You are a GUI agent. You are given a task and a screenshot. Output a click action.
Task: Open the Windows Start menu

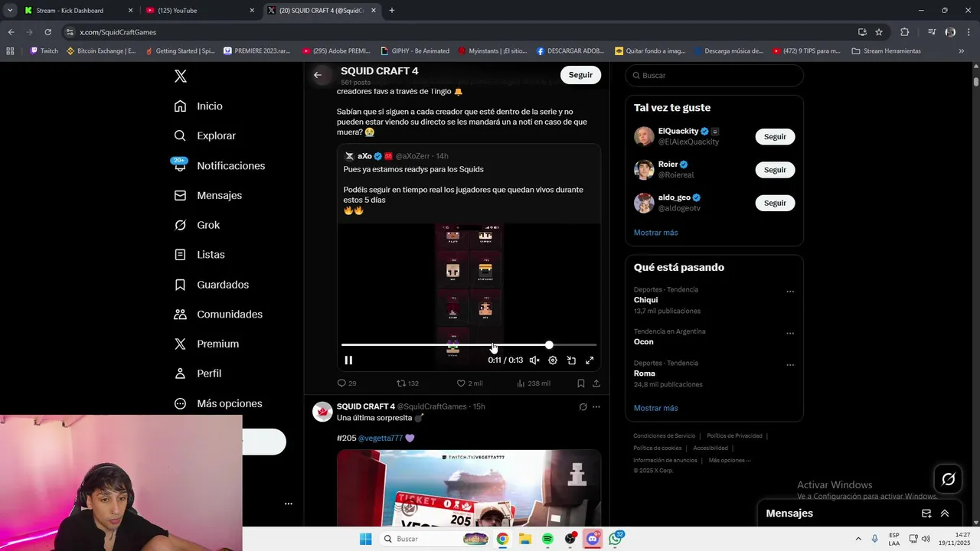click(365, 539)
